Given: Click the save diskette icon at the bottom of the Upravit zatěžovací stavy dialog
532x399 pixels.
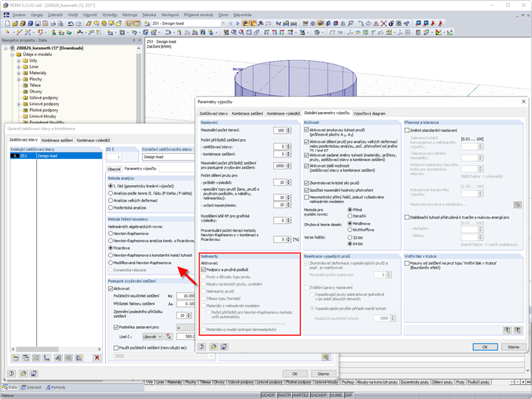Looking at the screenshot, I should pos(34,374).
